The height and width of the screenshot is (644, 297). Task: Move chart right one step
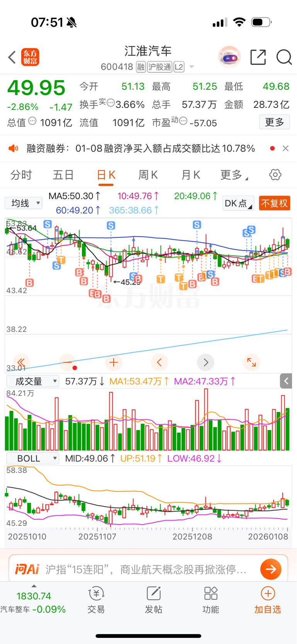pos(205,362)
